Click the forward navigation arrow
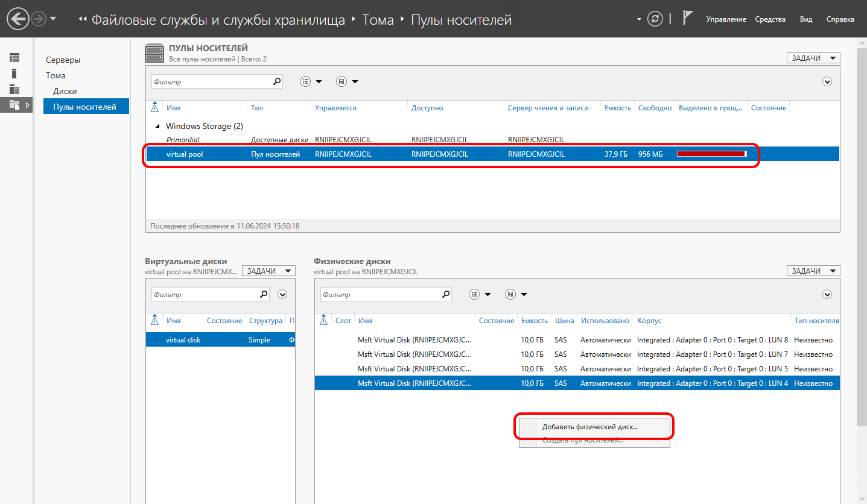The width and height of the screenshot is (867, 504). [39, 19]
